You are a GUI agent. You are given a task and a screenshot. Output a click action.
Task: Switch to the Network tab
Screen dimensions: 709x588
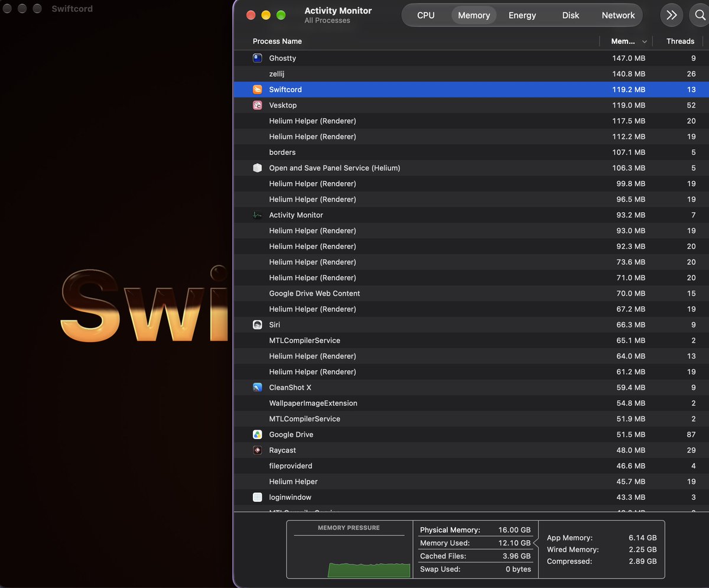pyautogui.click(x=619, y=15)
